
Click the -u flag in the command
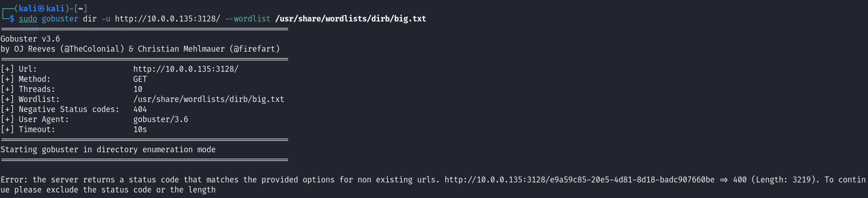pyautogui.click(x=106, y=19)
